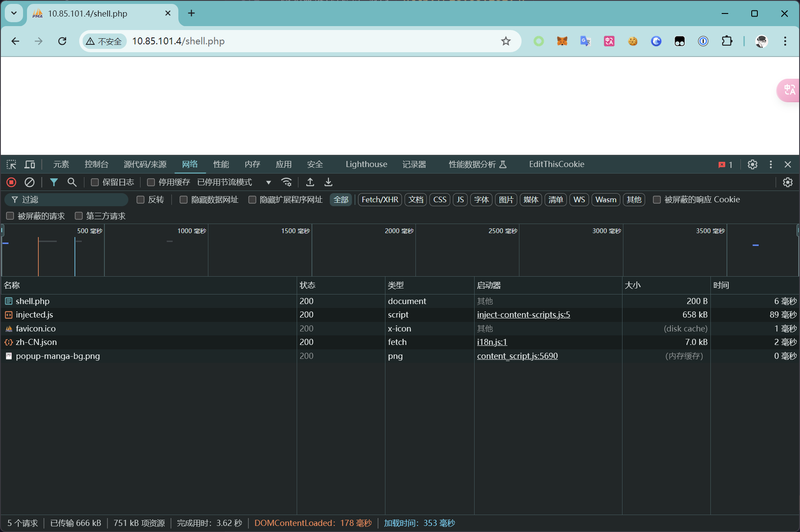Toggle device toolbar icon
Viewport: 800px width, 532px height.
point(30,164)
